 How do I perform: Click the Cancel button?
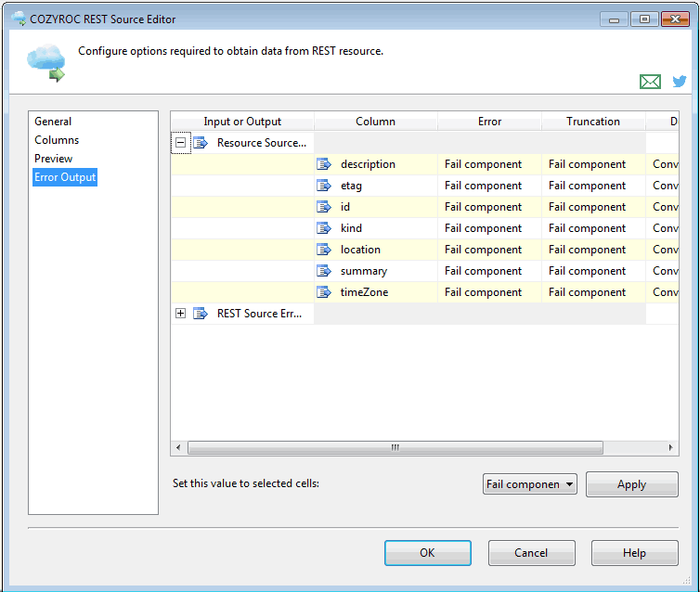(531, 553)
